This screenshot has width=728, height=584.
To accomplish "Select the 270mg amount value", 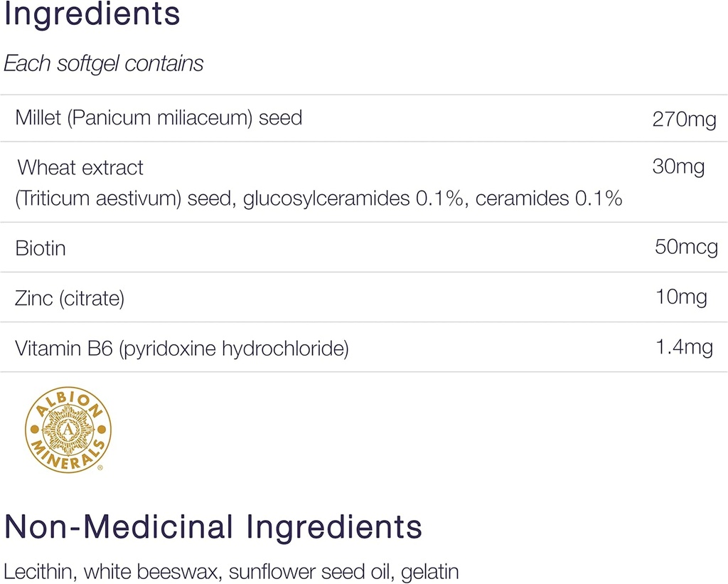I will click(684, 120).
